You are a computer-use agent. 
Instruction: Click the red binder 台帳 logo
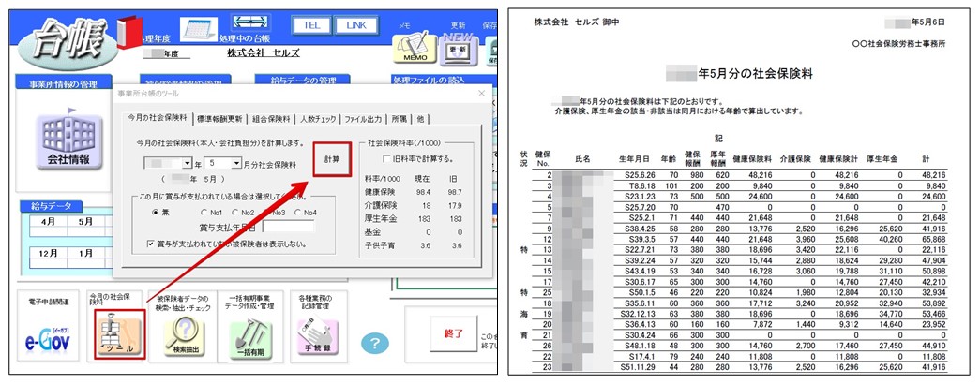(130, 32)
